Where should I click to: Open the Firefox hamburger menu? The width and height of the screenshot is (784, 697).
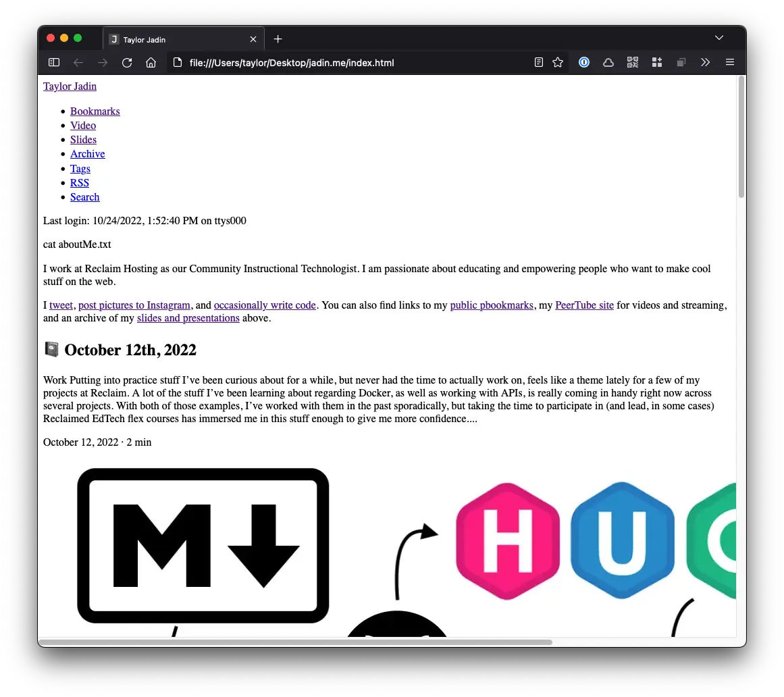(730, 62)
